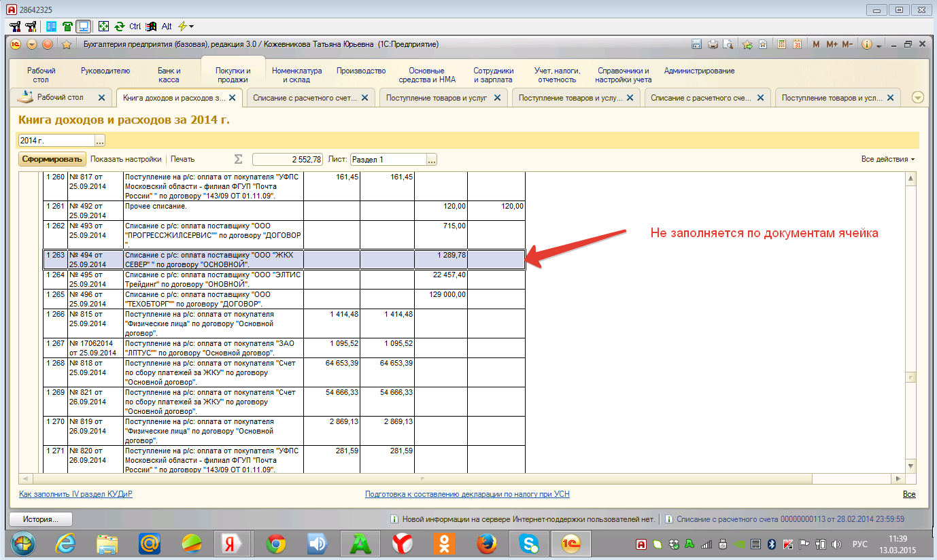Image resolution: width=937 pixels, height=560 pixels.
Task: Click the favorites star icon near title
Action: click(x=67, y=45)
